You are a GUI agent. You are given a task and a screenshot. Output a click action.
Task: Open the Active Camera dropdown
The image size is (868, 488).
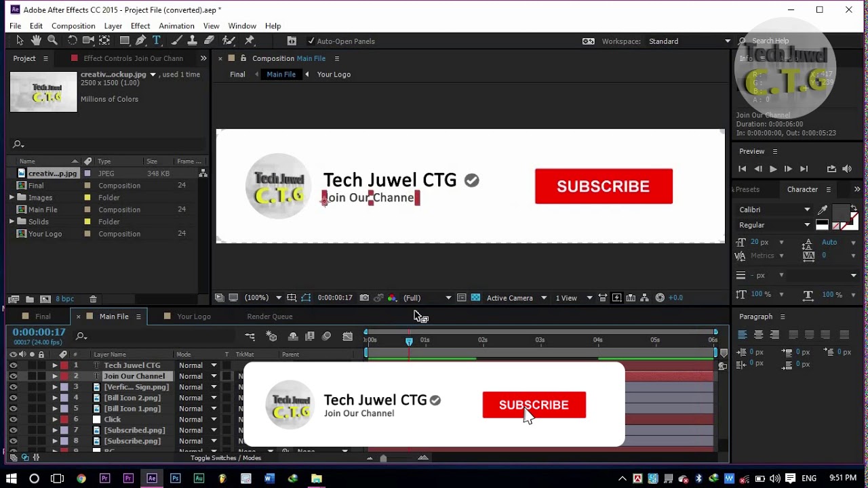point(517,298)
